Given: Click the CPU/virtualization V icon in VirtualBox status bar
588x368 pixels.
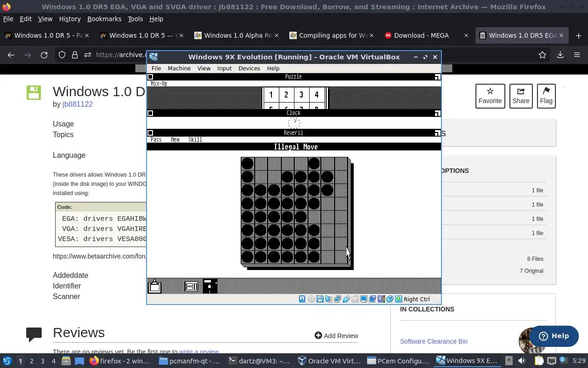Looking at the screenshot, I should tap(381, 299).
